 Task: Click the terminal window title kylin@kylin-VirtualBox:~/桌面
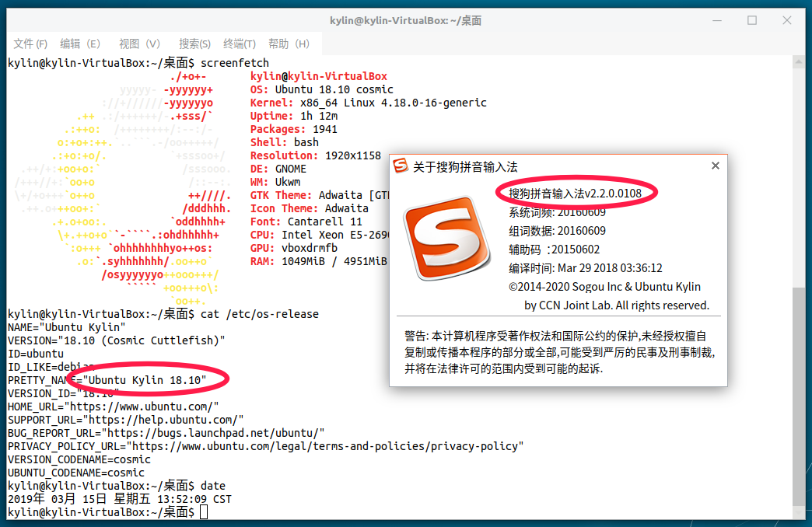pyautogui.click(x=405, y=21)
